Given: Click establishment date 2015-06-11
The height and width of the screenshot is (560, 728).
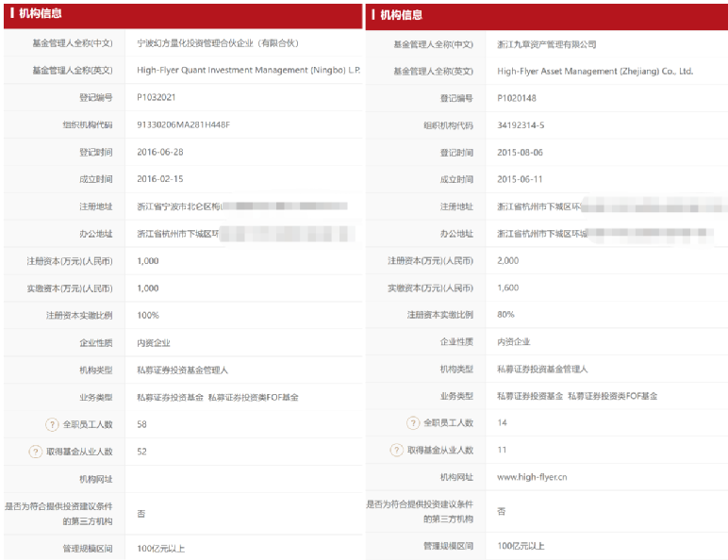Looking at the screenshot, I should click(x=520, y=179).
